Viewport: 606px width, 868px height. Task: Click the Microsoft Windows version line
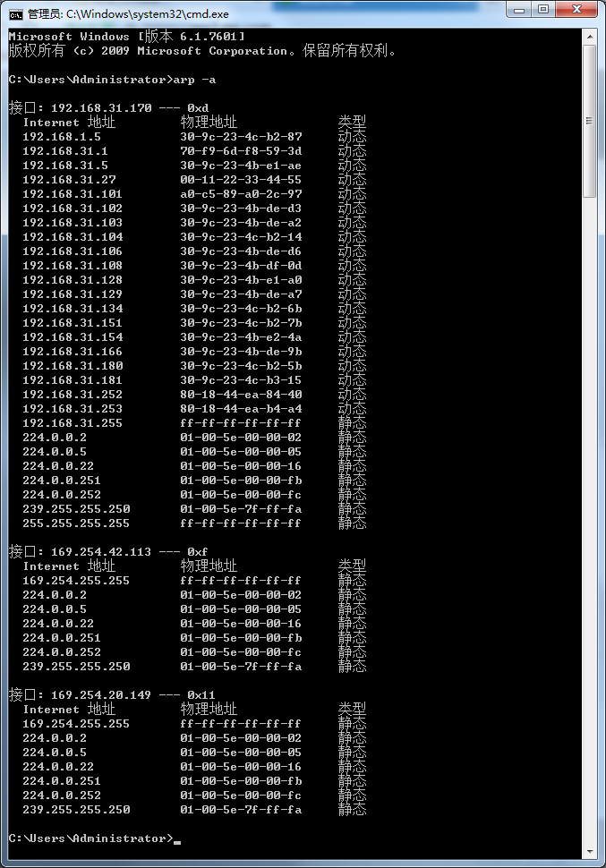click(126, 37)
